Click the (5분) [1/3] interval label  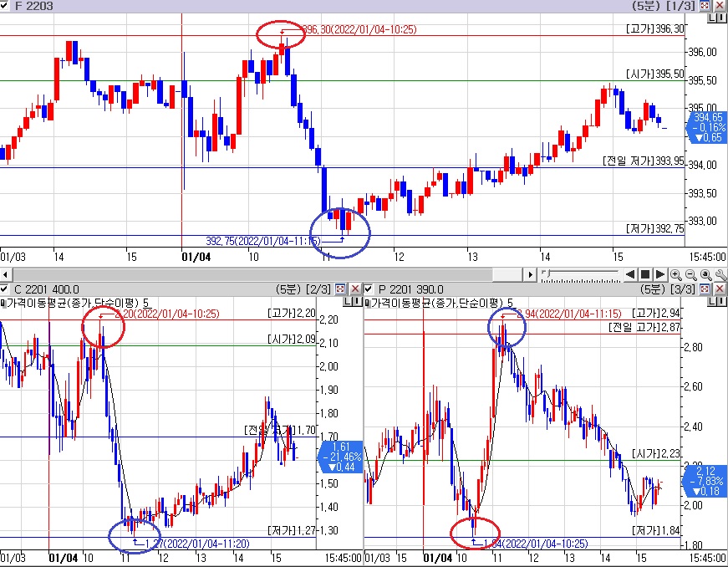[x=663, y=6]
